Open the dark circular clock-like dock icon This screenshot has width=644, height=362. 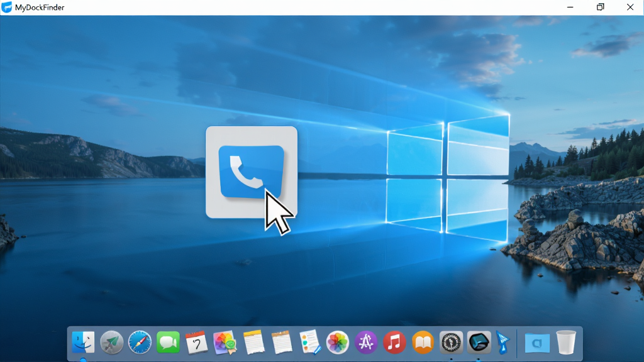[x=451, y=342]
